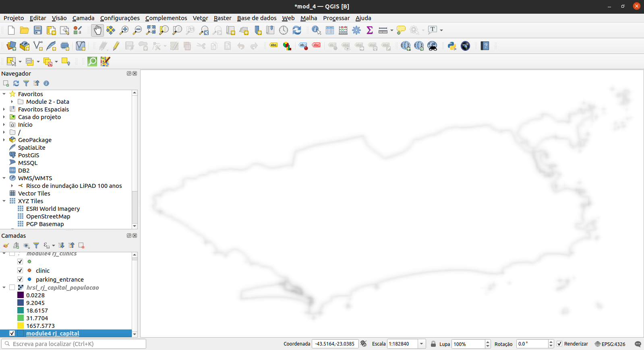Click the New GeoPackage Layer icon
The height and width of the screenshot is (350, 644).
point(25,46)
